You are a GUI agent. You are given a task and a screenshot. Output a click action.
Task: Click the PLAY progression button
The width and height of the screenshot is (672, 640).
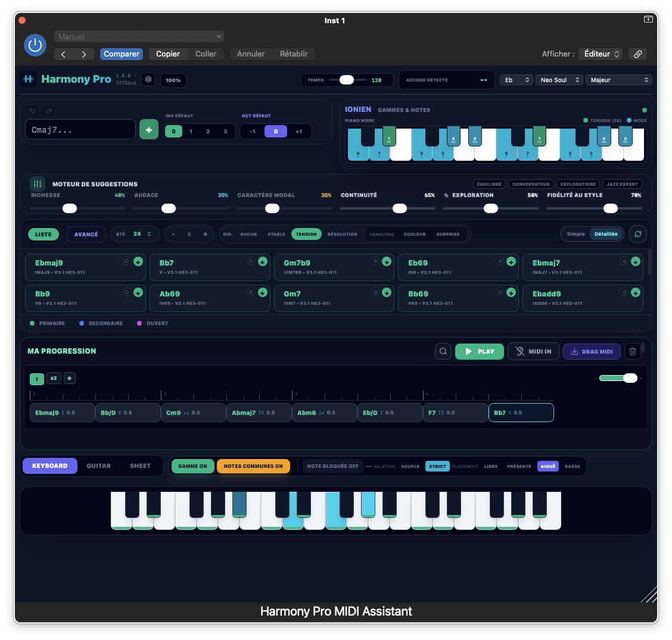(479, 351)
